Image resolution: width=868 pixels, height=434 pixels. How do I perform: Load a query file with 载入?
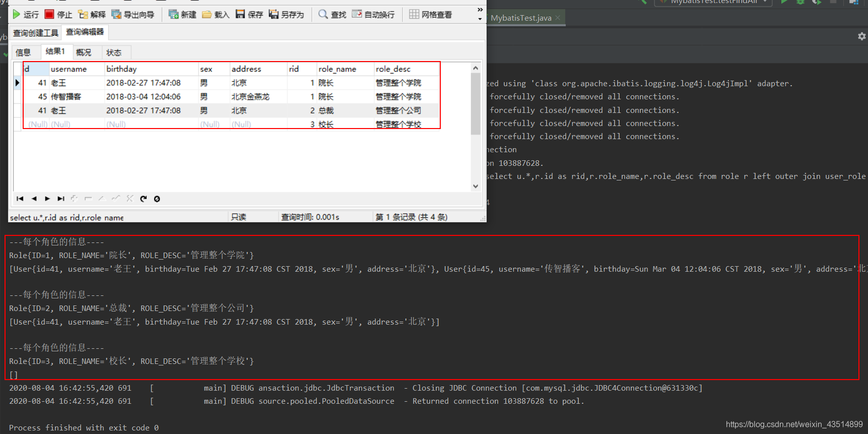[216, 15]
